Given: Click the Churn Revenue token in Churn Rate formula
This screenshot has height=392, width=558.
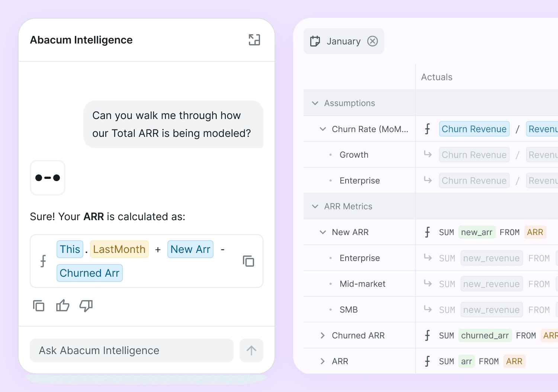Looking at the screenshot, I should [474, 129].
